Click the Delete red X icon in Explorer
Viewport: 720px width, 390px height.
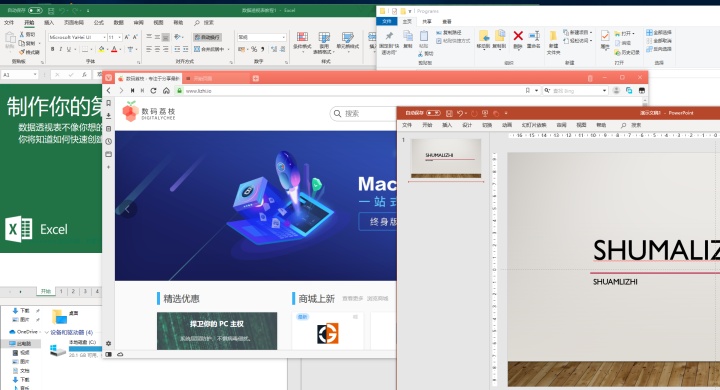(x=518, y=36)
